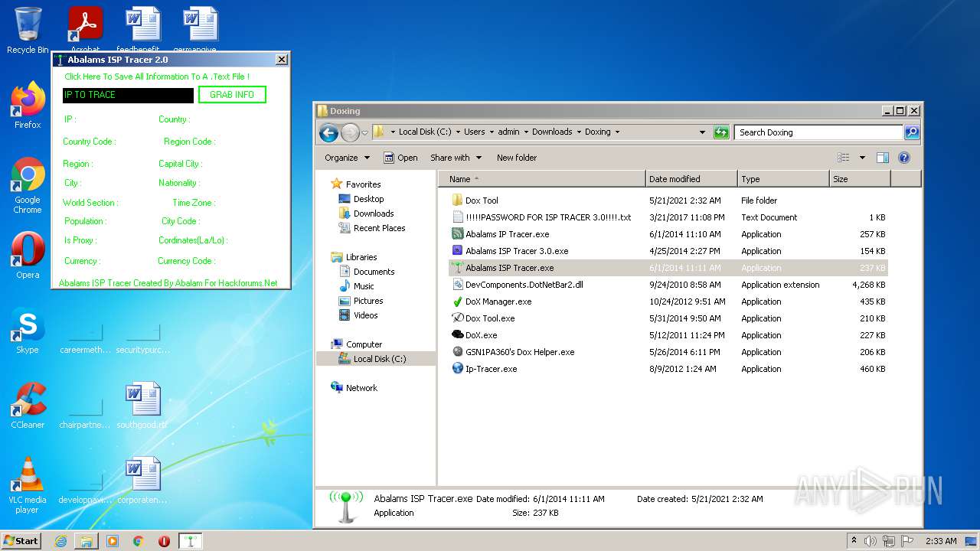Screen dimensions: 980x551
Task: Click the save all information to text file link
Action: coord(157,77)
